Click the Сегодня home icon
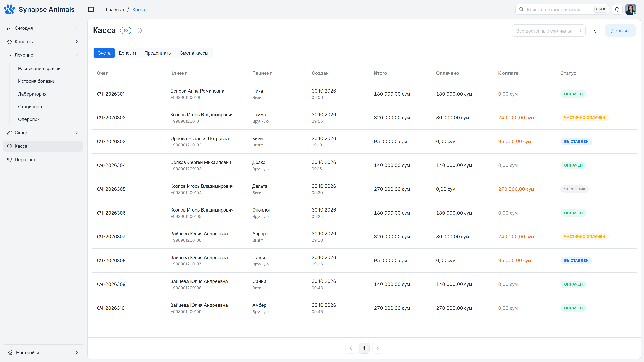 coord(10,28)
